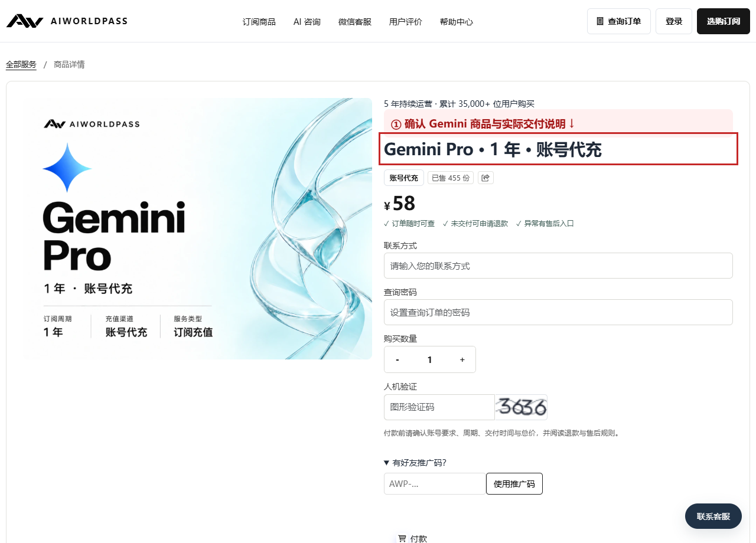Open AI 咨询 menu item

point(307,22)
